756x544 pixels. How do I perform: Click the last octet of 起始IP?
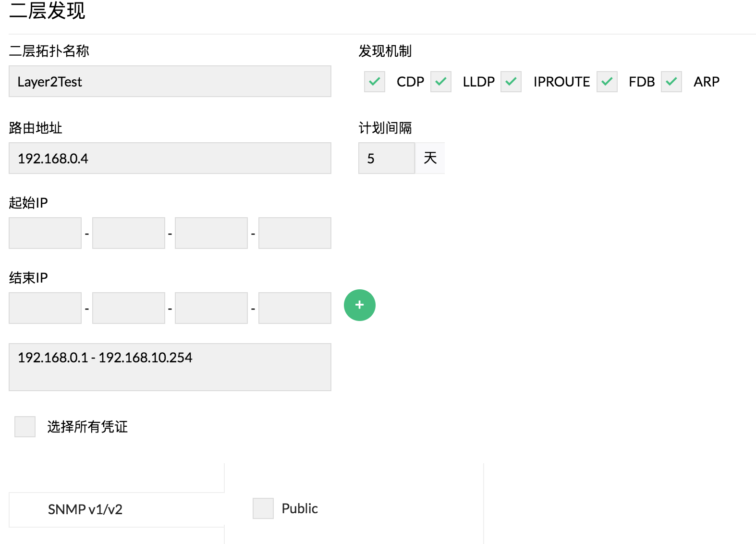pos(294,233)
